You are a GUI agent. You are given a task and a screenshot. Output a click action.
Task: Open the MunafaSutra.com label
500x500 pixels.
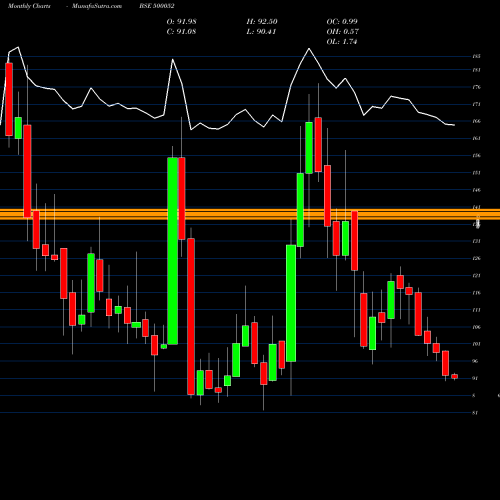[97, 6]
